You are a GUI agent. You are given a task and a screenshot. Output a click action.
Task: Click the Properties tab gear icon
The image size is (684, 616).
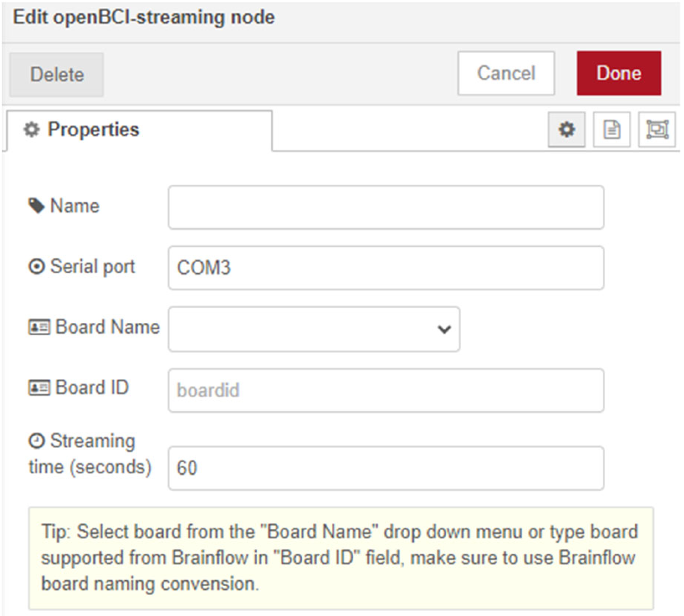point(32,129)
